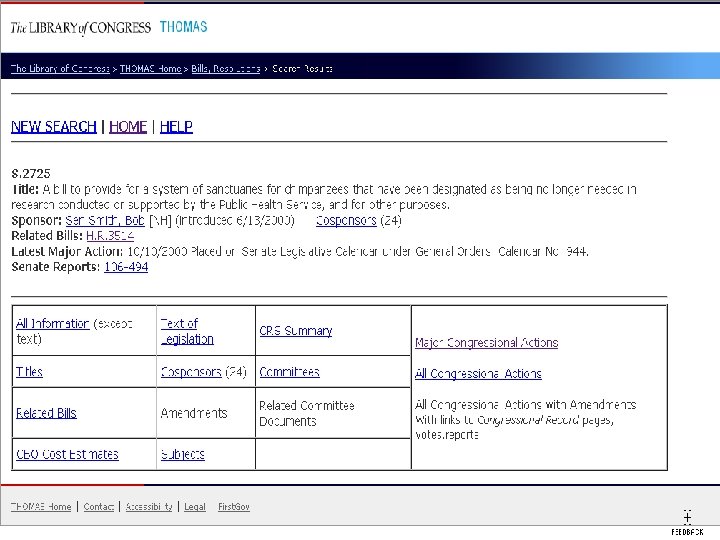
Task: View Text of Legislation
Action: pyautogui.click(x=187, y=332)
